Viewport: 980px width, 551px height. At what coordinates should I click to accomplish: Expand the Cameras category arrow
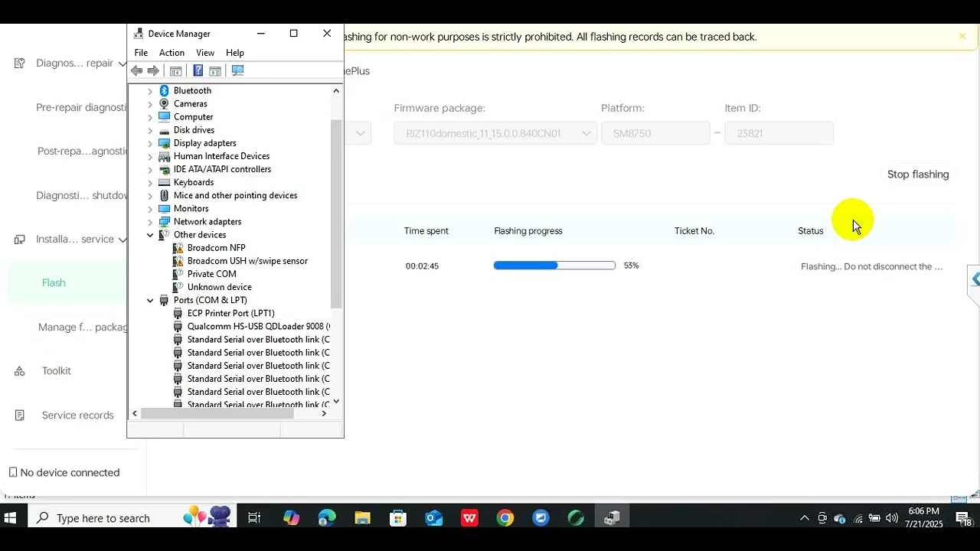pos(150,104)
